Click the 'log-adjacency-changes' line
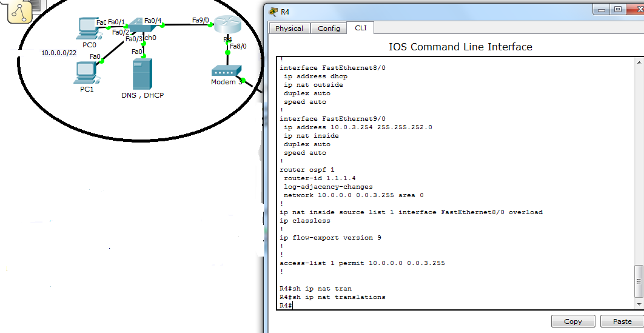Viewport: 644px width, 333px height. click(328, 187)
